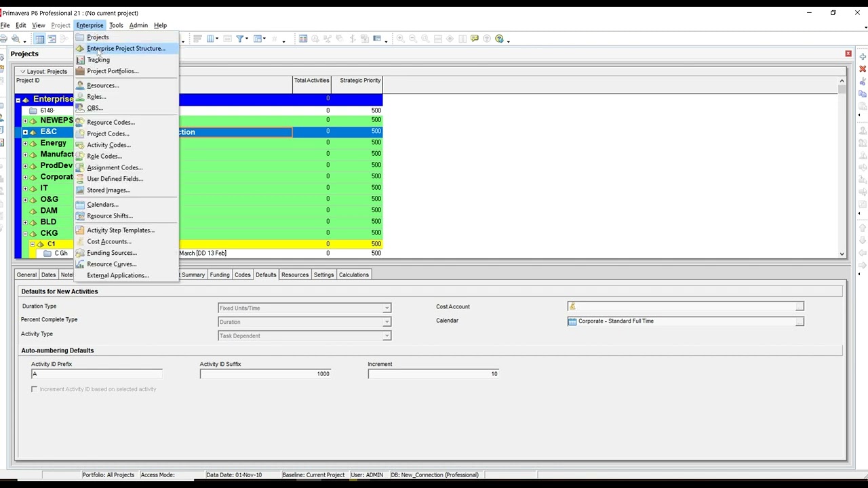Click the Zoom Out magnifier icon

pyautogui.click(x=413, y=39)
